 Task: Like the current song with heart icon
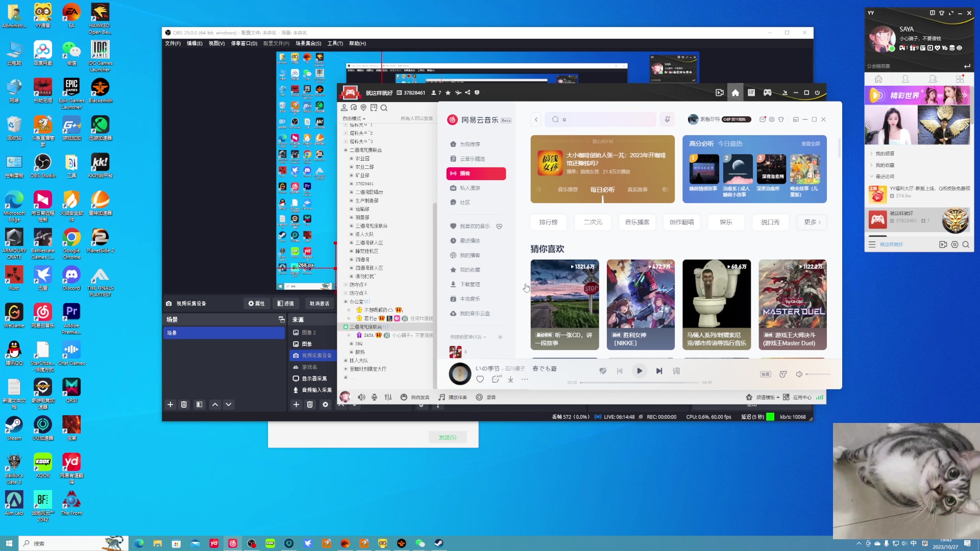pyautogui.click(x=480, y=379)
